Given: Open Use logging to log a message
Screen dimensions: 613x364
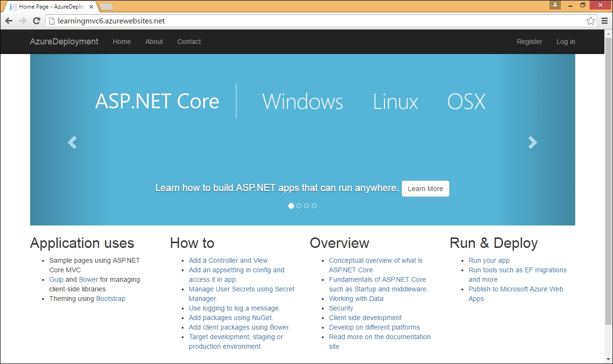Looking at the screenshot, I should [234, 308].
